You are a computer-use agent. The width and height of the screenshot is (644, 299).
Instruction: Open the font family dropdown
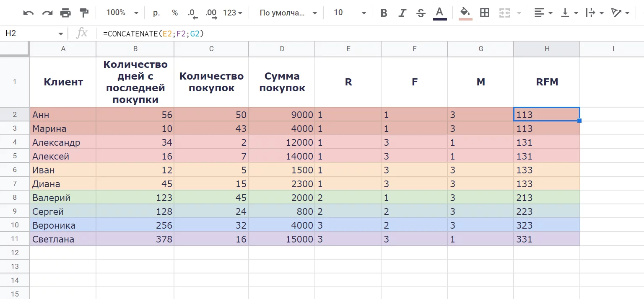(288, 13)
